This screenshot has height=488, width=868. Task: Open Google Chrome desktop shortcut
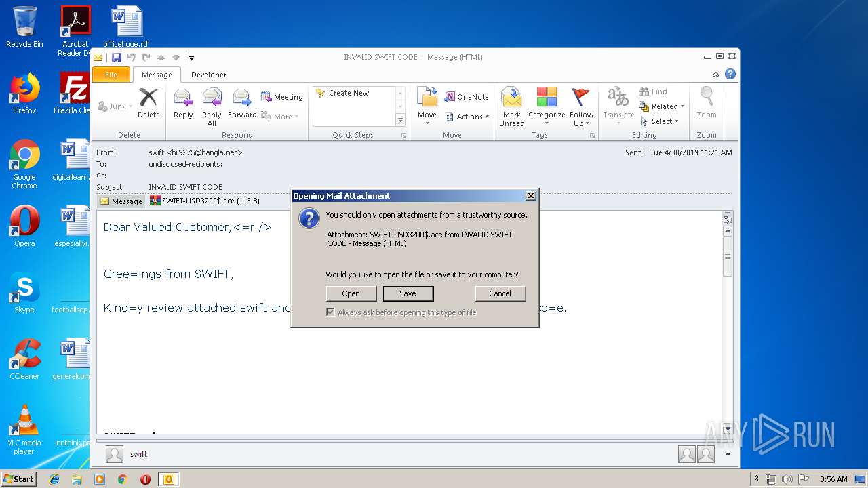click(x=24, y=165)
